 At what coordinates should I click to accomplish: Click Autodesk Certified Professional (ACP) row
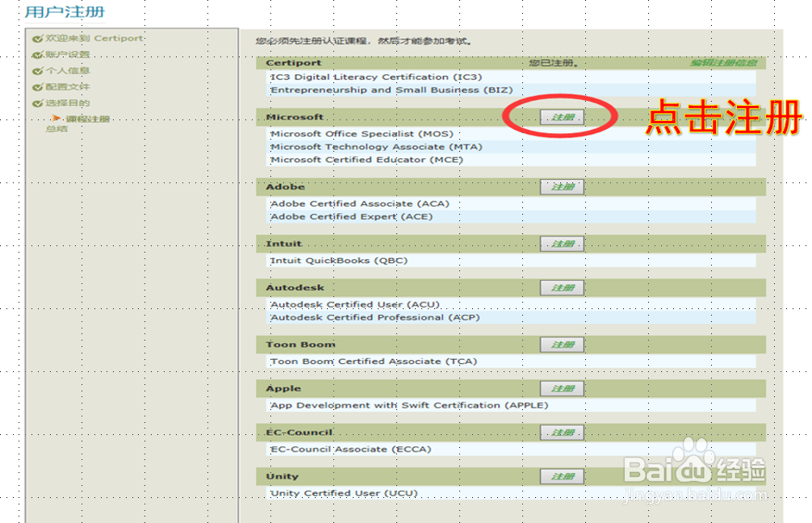pyautogui.click(x=511, y=318)
